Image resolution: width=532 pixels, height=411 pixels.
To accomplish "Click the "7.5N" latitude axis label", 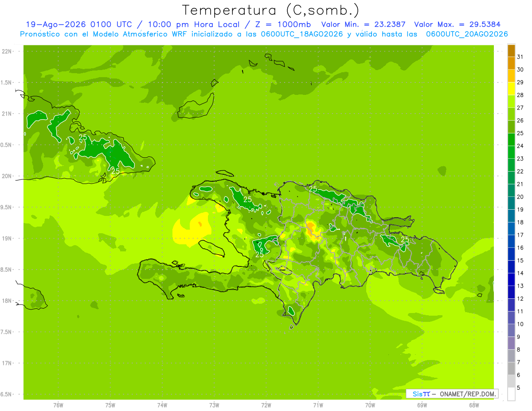I will coord(7,332).
